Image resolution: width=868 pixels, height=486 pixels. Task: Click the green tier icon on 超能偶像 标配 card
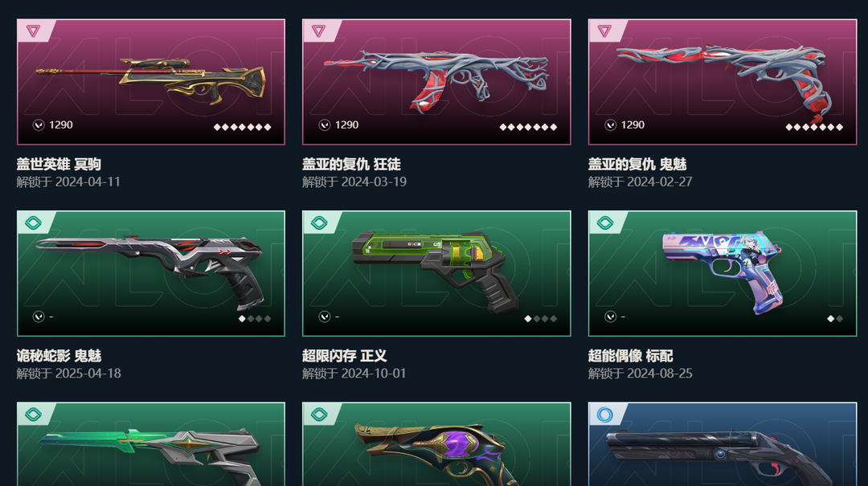(x=604, y=223)
